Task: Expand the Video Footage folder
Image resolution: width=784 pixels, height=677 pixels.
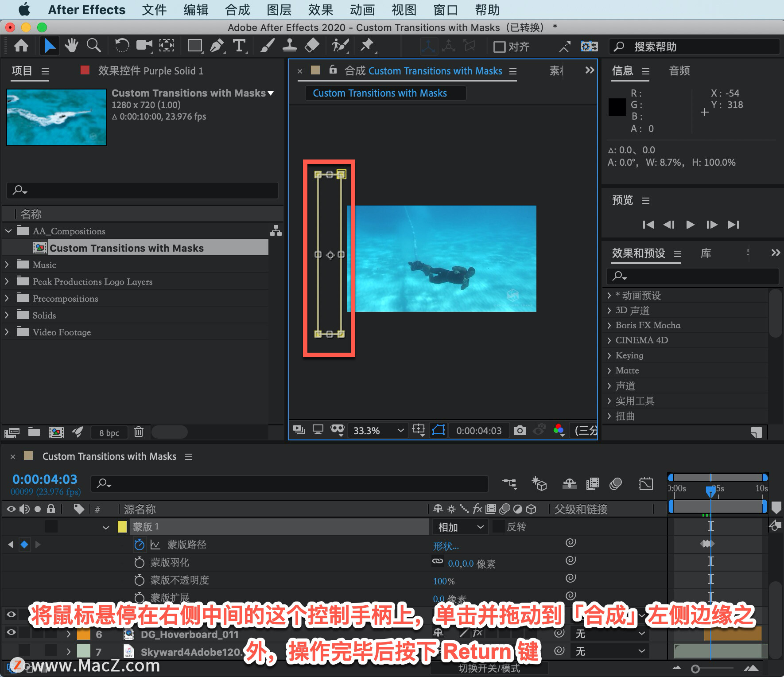Action: coord(7,332)
